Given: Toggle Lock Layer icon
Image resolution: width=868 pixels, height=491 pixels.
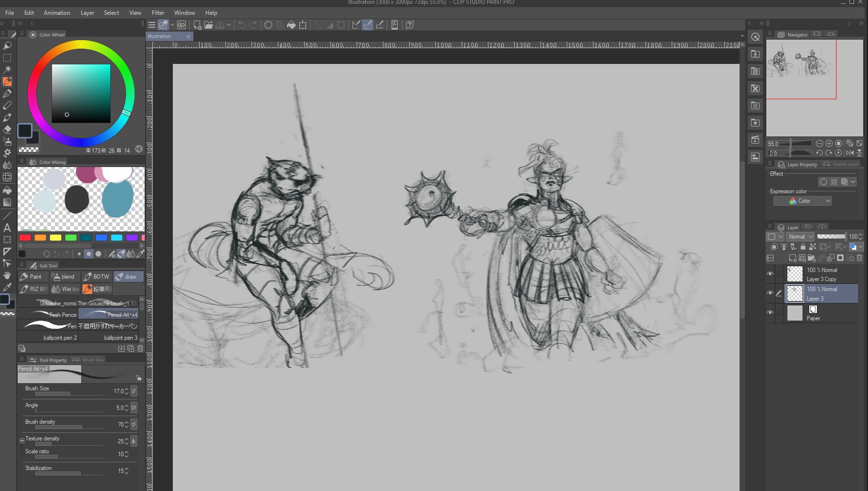Looking at the screenshot, I should coord(803,247).
